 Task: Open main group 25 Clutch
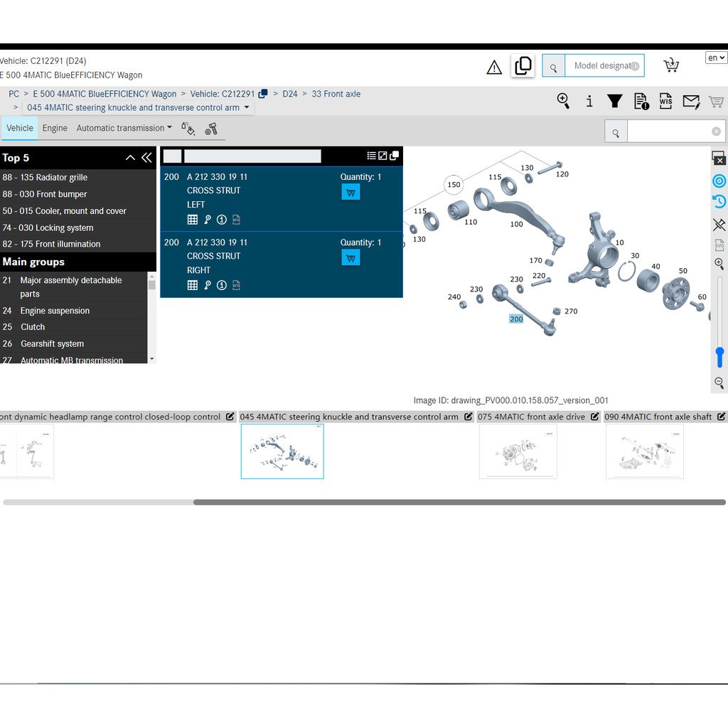coord(73,327)
